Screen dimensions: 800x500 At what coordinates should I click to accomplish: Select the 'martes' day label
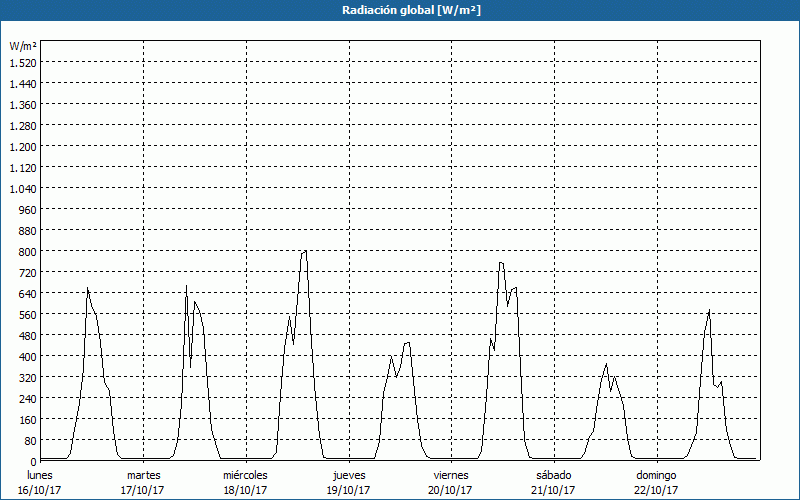click(144, 475)
